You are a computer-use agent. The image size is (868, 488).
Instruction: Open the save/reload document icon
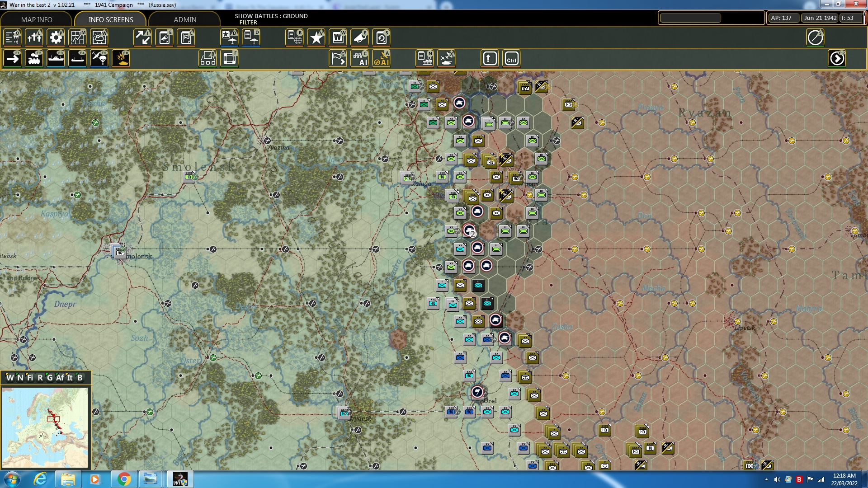coord(381,38)
